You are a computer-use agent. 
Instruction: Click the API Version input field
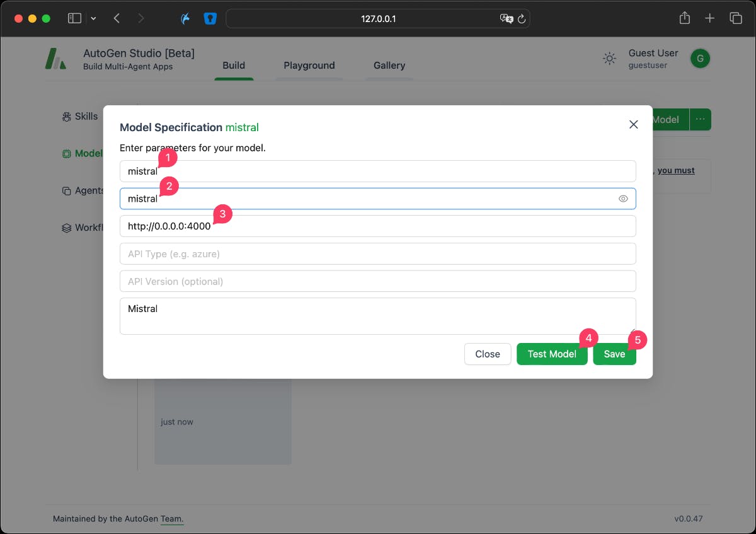(x=378, y=281)
